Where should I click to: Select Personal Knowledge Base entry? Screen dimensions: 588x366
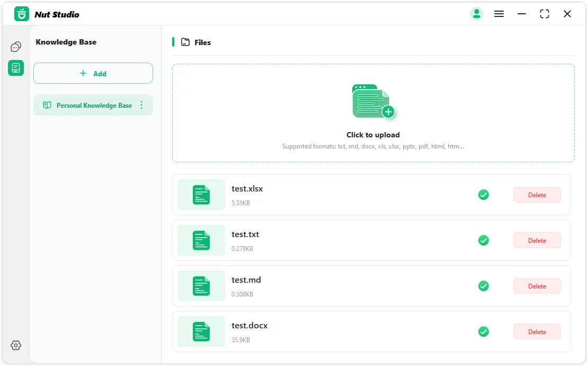point(93,105)
